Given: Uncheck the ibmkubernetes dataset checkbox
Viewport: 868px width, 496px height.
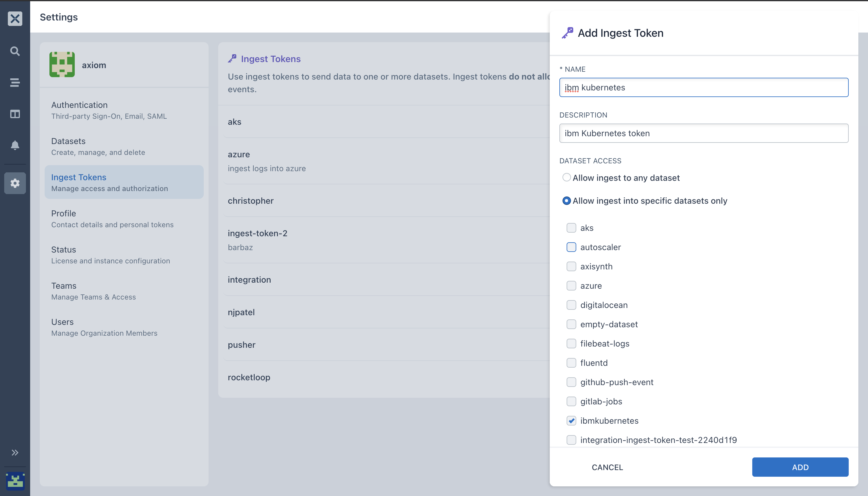Looking at the screenshot, I should 571,421.
